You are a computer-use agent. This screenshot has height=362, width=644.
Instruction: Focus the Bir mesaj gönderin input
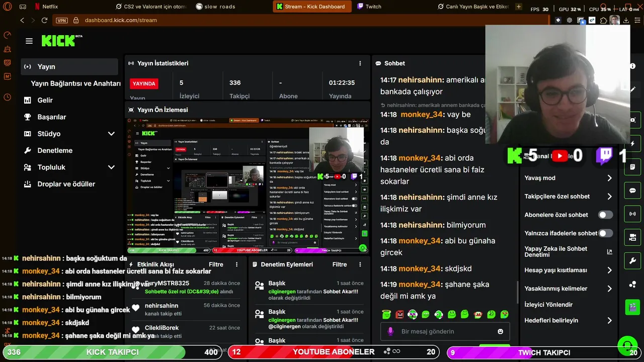click(445, 332)
